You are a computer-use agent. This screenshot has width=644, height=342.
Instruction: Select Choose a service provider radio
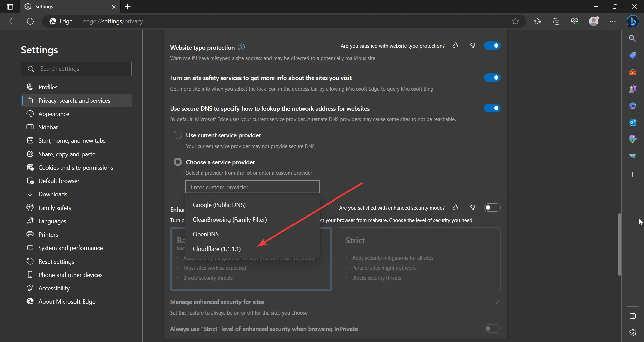click(x=178, y=162)
